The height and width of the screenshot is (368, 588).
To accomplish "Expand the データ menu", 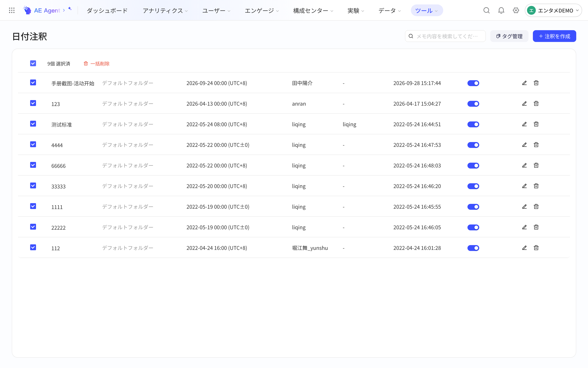I will [x=390, y=10].
